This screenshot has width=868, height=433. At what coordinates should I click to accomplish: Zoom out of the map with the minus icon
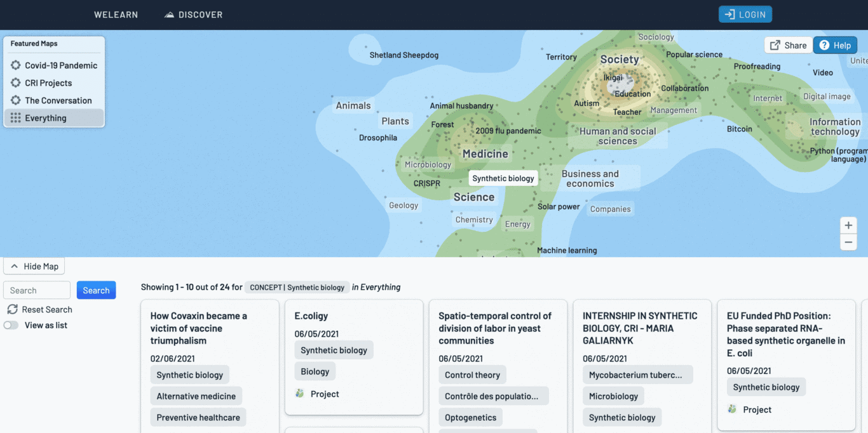pos(848,242)
